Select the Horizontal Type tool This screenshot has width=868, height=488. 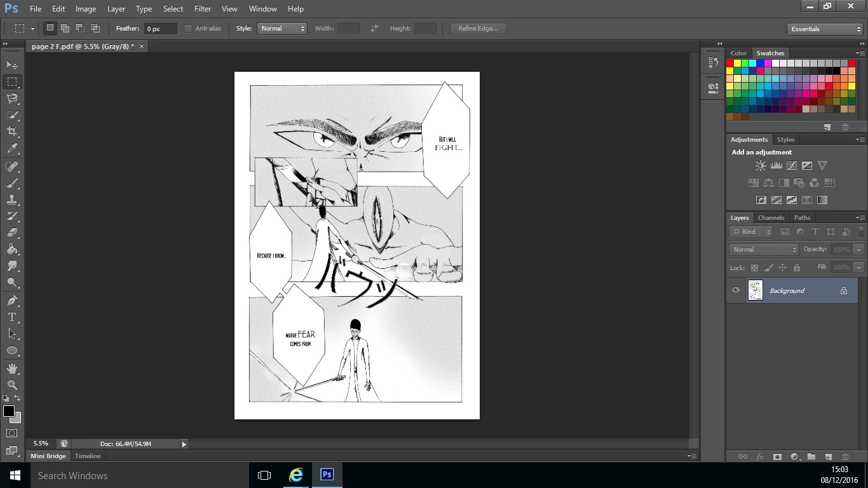click(12, 317)
